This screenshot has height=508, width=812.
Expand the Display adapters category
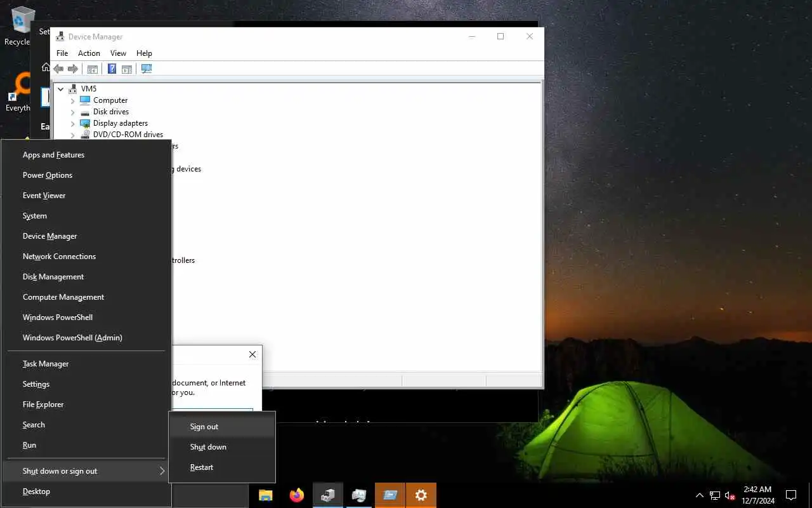click(x=72, y=123)
